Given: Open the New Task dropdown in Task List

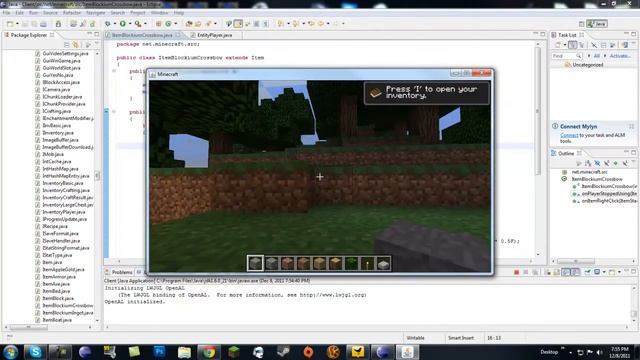Looking at the screenshot, I should click(x=565, y=45).
